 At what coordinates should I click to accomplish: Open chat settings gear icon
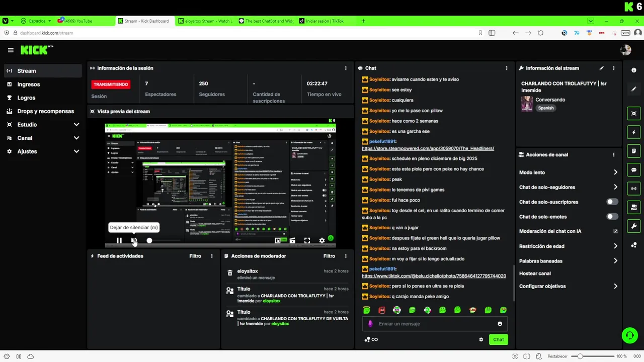(x=481, y=339)
